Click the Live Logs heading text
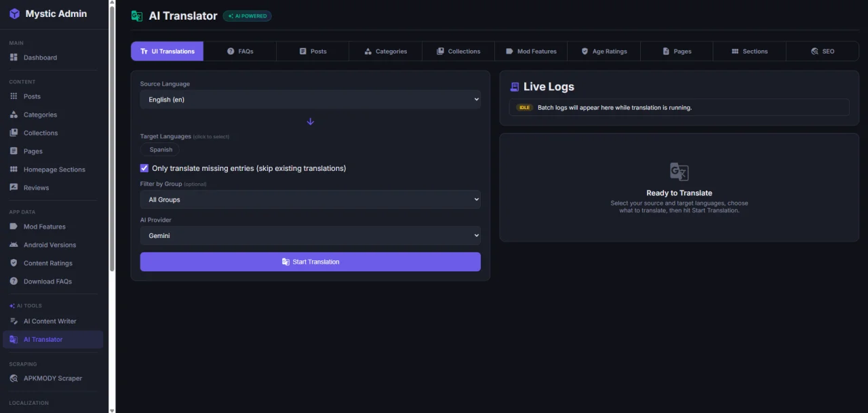This screenshot has height=413, width=868. [x=549, y=87]
